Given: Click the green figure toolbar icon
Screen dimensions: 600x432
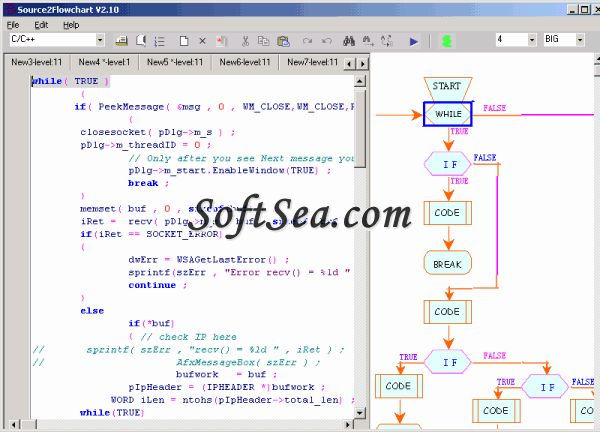Looking at the screenshot, I should [447, 41].
